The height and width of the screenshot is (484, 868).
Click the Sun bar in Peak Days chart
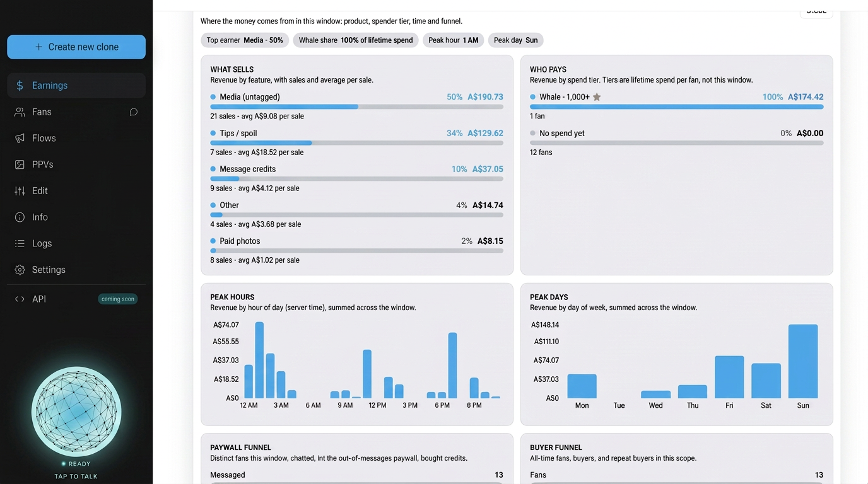[803, 361]
